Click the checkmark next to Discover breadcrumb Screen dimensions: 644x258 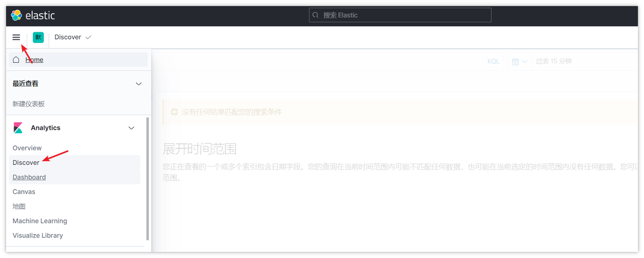point(89,37)
